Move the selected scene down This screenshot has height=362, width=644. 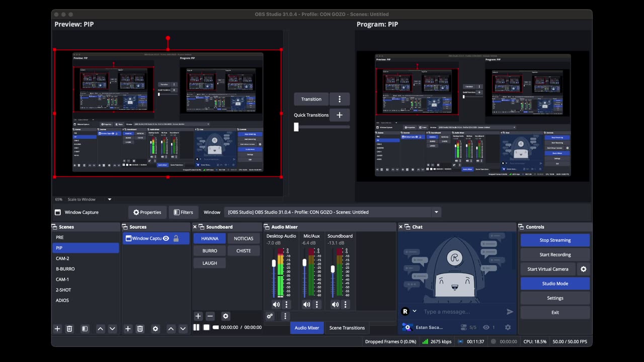112,329
